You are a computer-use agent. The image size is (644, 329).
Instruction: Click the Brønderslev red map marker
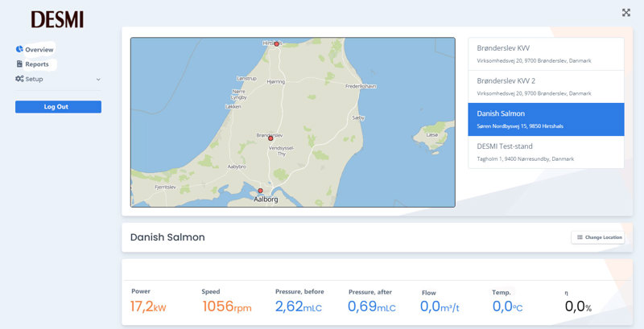pyautogui.click(x=270, y=138)
